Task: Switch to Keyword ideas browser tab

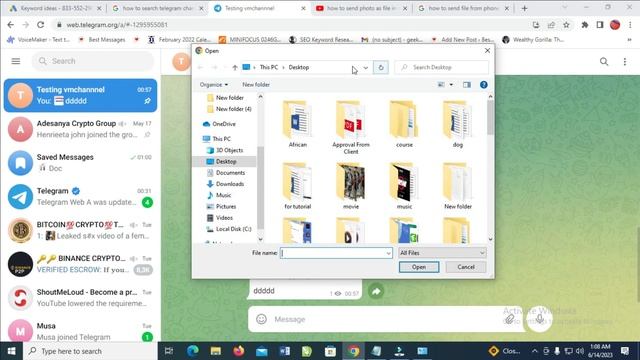Action: 55,8
